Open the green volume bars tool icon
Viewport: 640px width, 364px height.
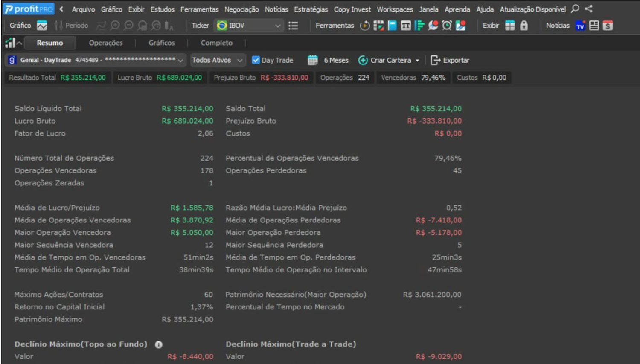tap(419, 26)
